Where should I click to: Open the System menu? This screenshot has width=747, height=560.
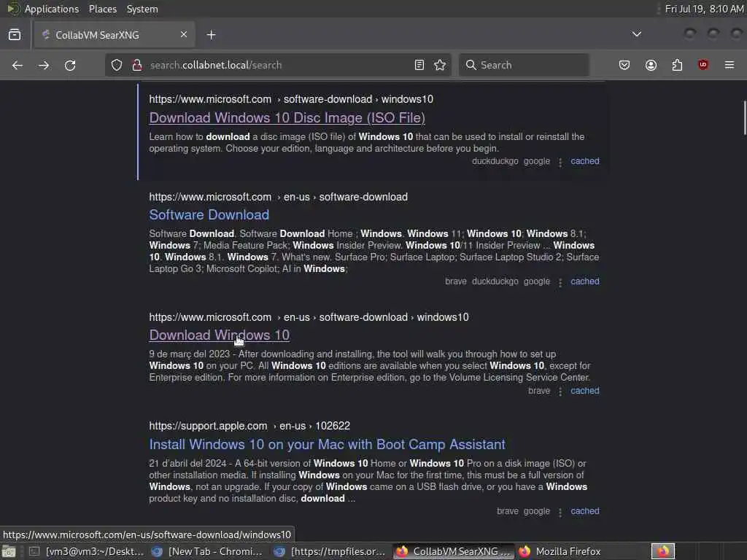coord(142,9)
